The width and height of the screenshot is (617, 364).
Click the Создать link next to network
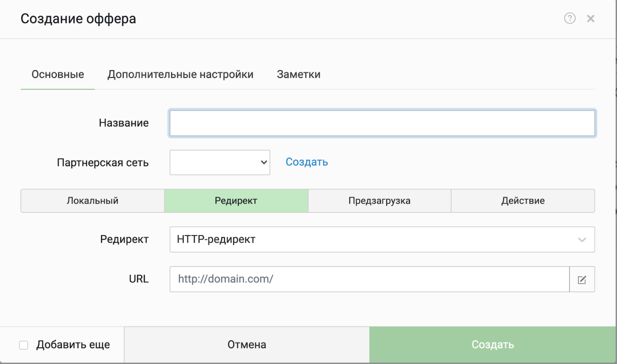(307, 162)
